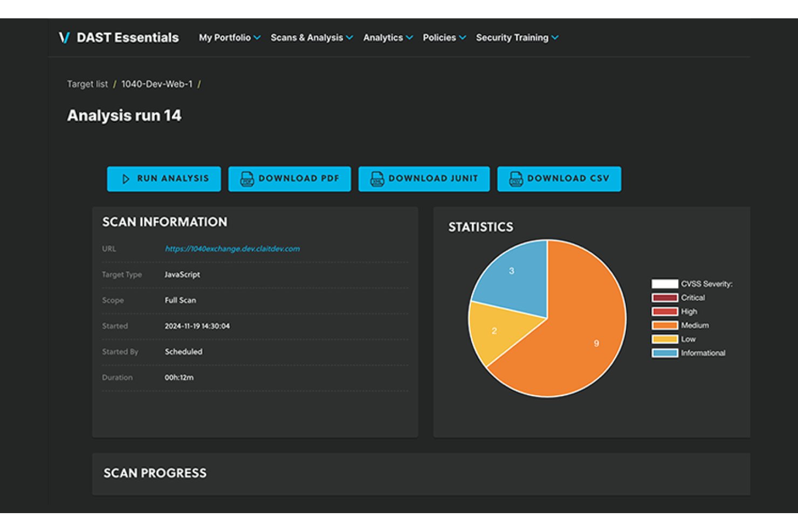
Task: Click the JavaScript target type value
Action: [x=182, y=275]
